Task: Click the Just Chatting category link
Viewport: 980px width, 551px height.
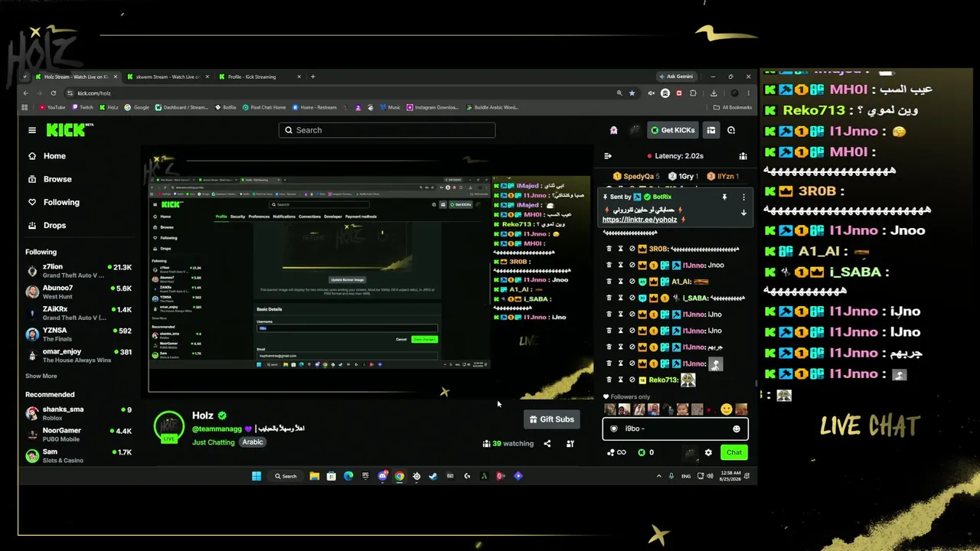Action: point(214,442)
